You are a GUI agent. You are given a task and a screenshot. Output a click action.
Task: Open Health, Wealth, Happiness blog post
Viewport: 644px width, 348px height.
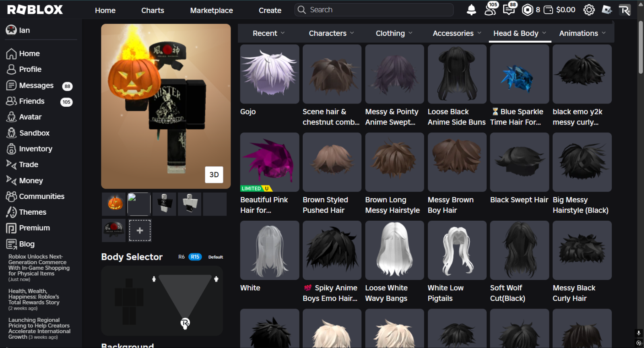click(34, 299)
